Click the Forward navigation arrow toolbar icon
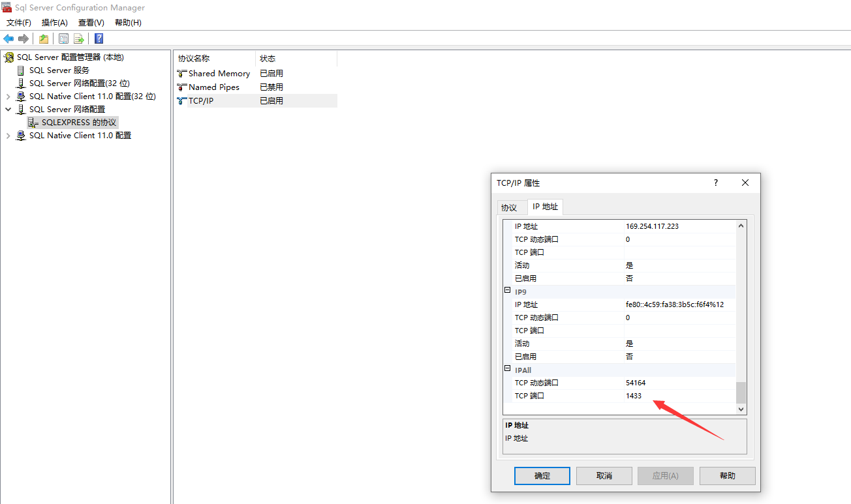This screenshot has height=504, width=851. coord(23,38)
